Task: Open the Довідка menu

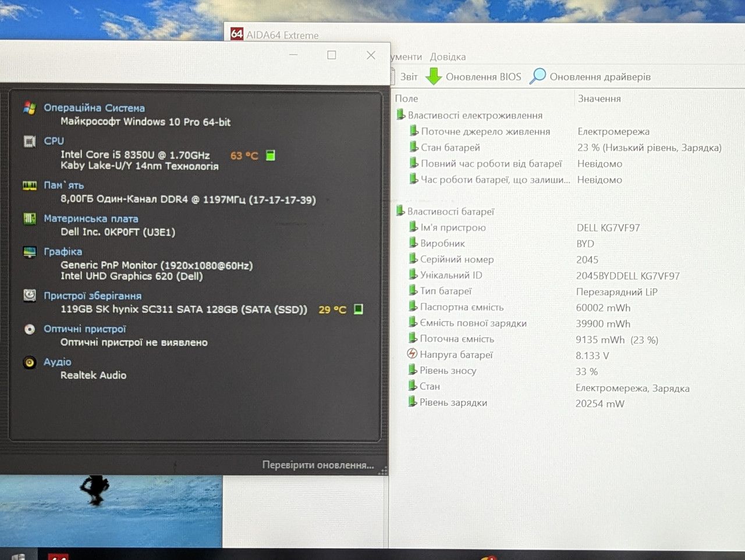Action: 448,57
